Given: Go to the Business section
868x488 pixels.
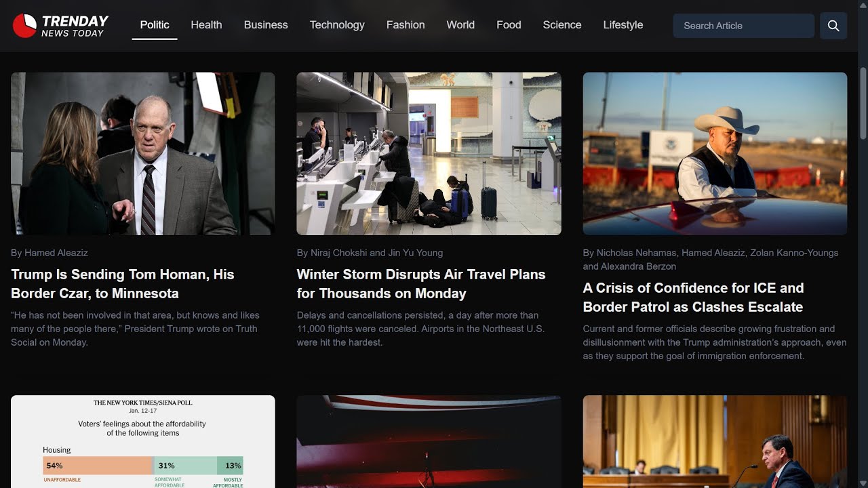Looking at the screenshot, I should [x=266, y=25].
